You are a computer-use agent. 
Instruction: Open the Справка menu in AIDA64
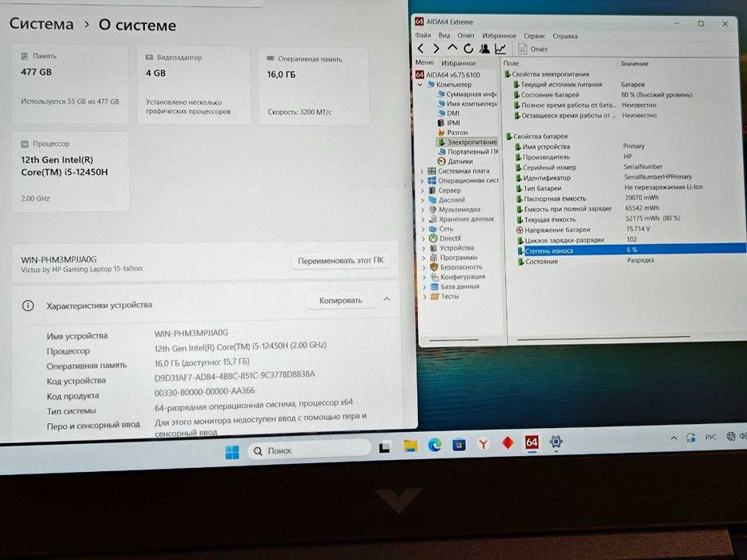click(x=565, y=36)
